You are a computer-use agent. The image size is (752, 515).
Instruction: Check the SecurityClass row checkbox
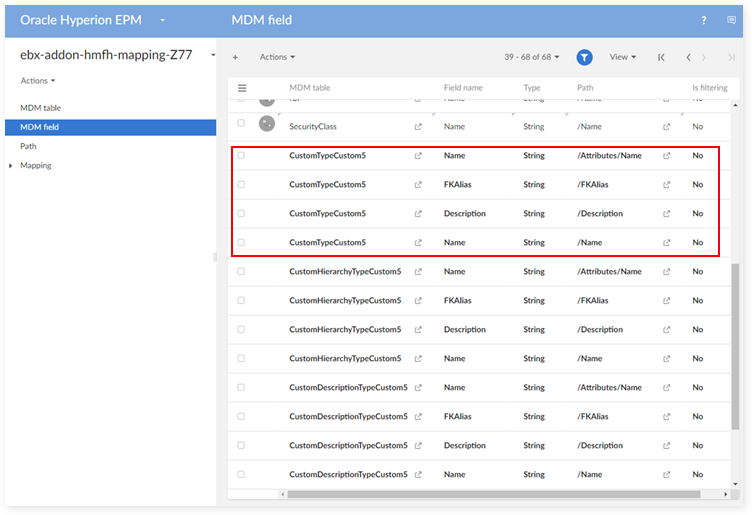[x=241, y=123]
